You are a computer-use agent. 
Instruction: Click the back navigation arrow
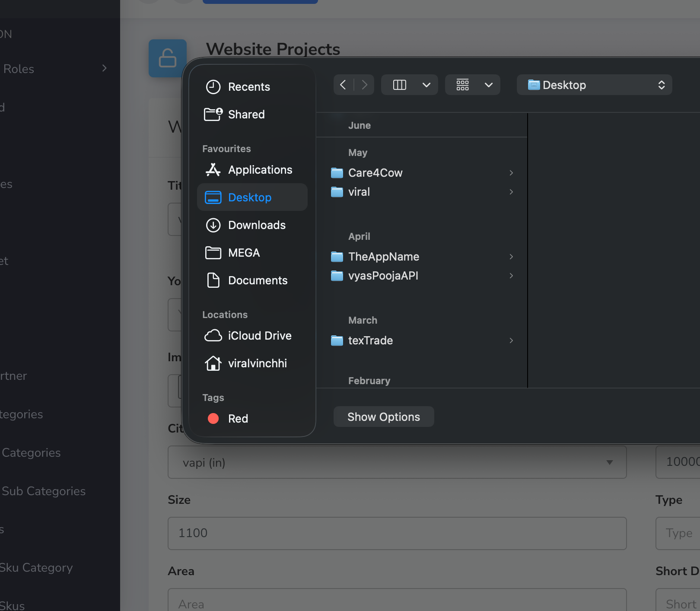(343, 85)
